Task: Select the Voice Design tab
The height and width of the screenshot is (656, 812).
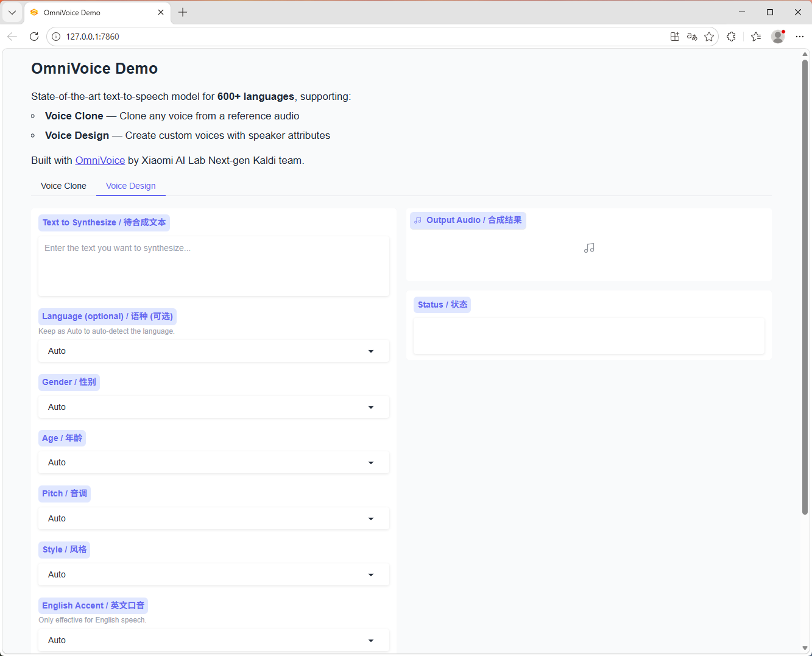Action: 131,186
